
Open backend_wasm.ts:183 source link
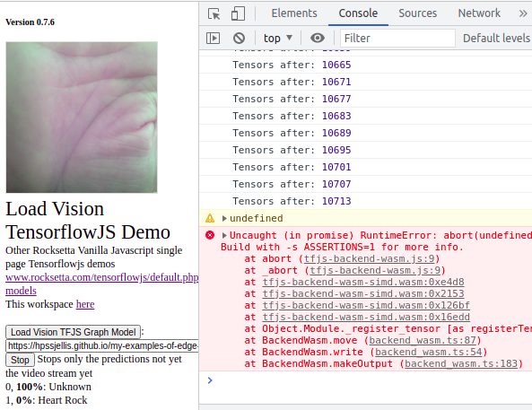461,363
